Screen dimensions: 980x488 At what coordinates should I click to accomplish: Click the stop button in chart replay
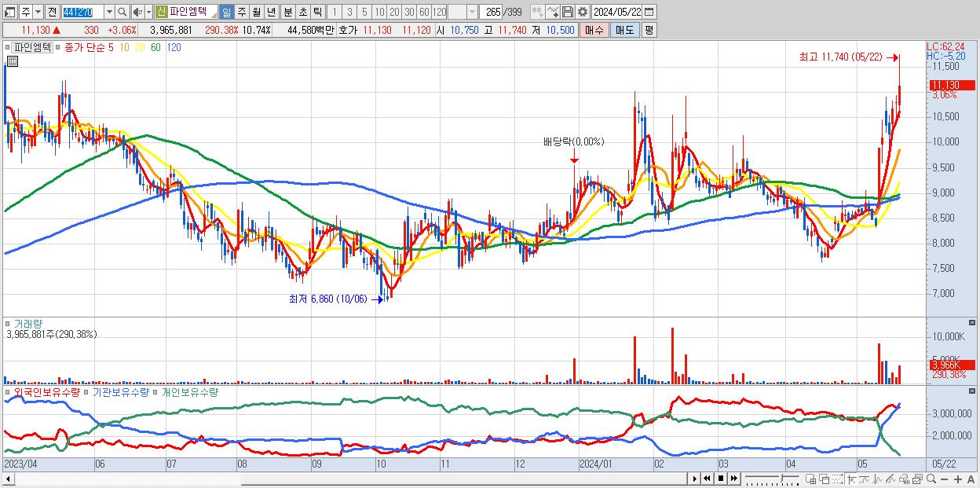(x=720, y=479)
